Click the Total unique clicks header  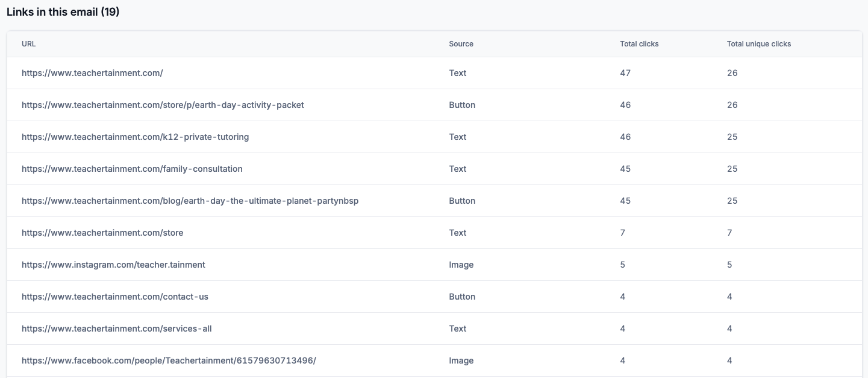758,44
